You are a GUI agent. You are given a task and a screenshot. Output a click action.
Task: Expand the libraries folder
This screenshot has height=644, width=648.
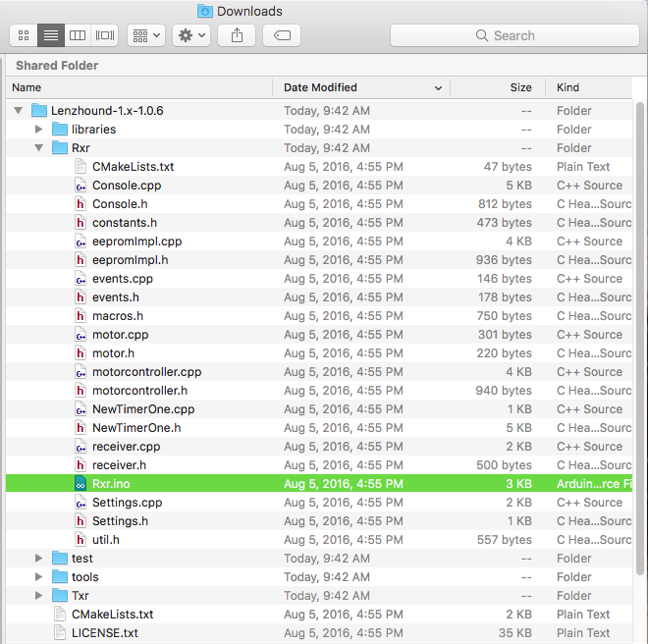point(39,130)
